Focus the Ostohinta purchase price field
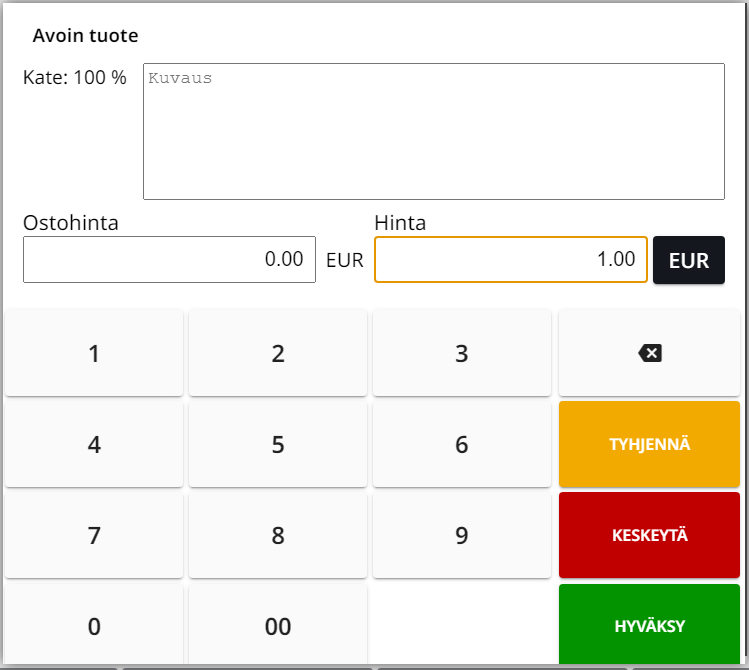This screenshot has height=670, width=749. [x=169, y=260]
